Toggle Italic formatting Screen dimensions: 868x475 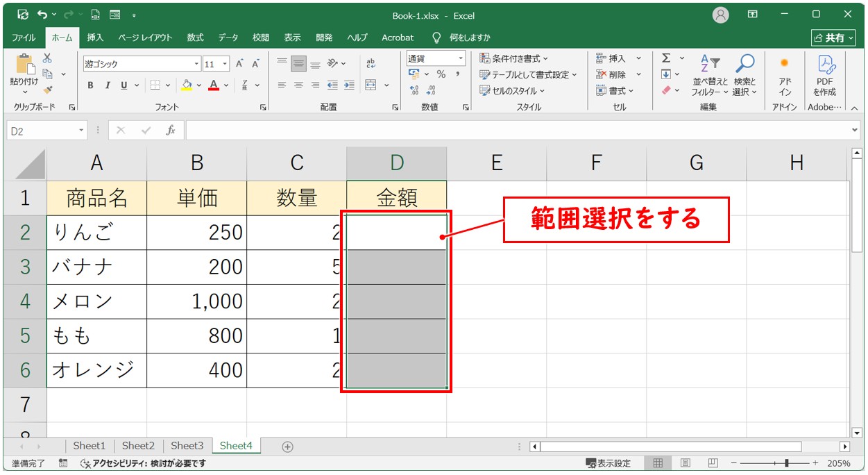(107, 85)
